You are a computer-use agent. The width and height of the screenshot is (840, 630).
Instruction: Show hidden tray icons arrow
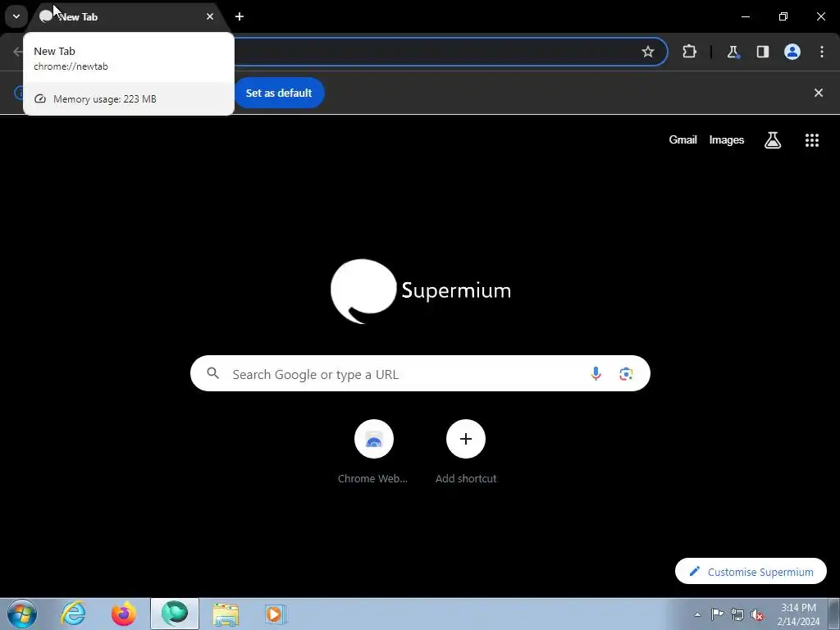[x=697, y=614]
